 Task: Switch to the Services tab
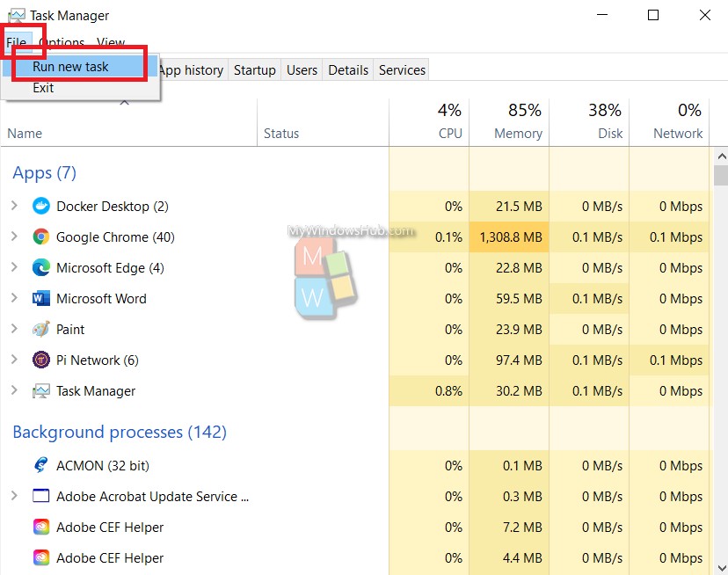pos(402,70)
